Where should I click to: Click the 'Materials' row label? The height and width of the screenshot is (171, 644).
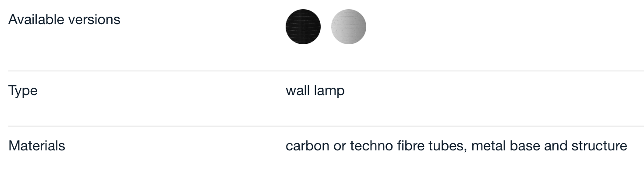[37, 146]
